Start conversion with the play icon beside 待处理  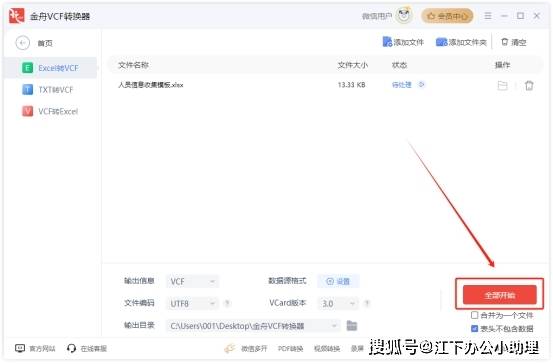pos(421,85)
